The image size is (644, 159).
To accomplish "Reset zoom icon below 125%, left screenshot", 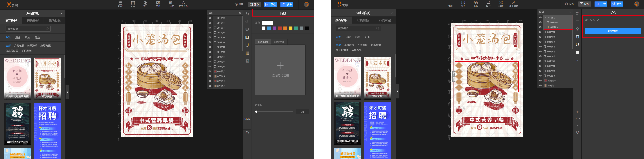I will (247, 133).
